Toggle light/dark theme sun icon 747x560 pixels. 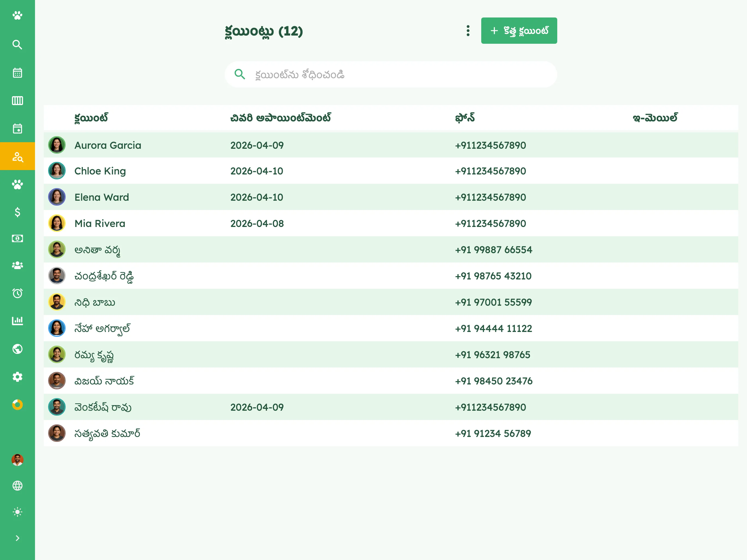[17, 512]
